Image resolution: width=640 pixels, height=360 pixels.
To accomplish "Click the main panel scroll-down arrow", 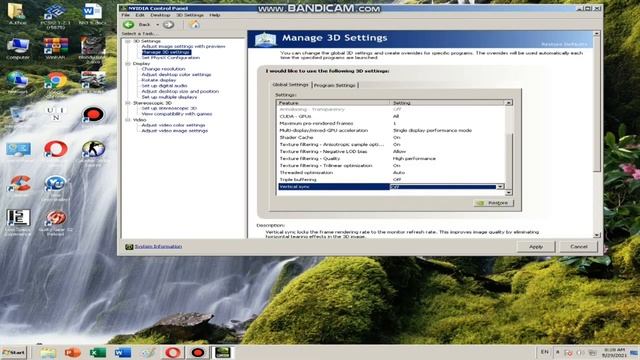I will 597,235.
